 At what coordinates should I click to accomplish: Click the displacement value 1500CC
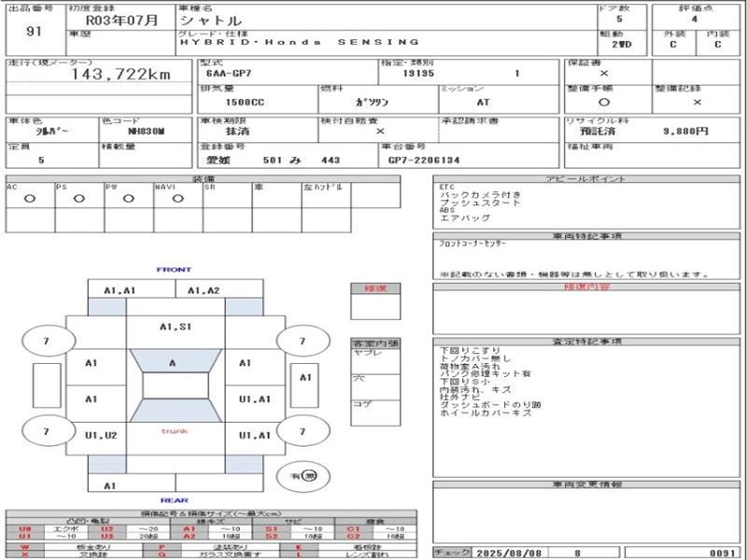245,103
